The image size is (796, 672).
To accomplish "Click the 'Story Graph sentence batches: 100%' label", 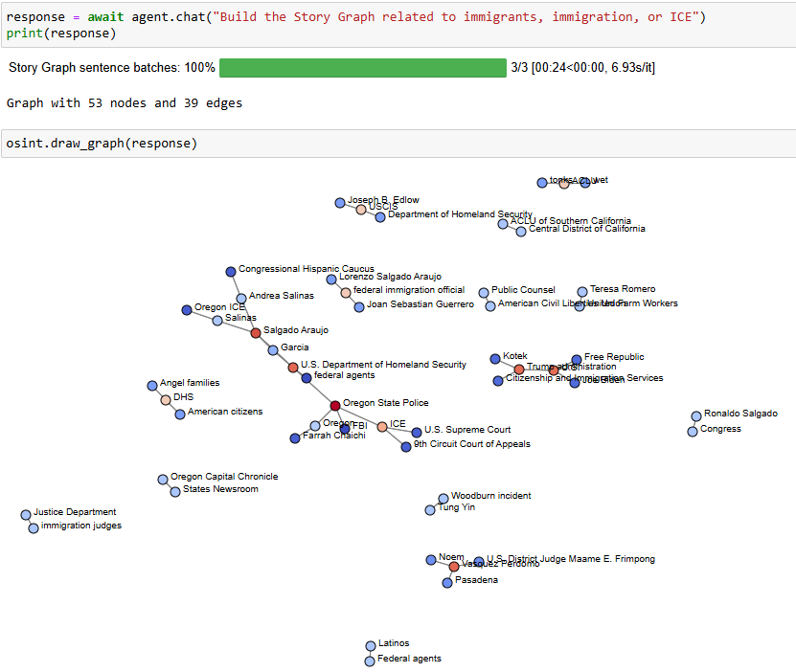I will pyautogui.click(x=112, y=67).
